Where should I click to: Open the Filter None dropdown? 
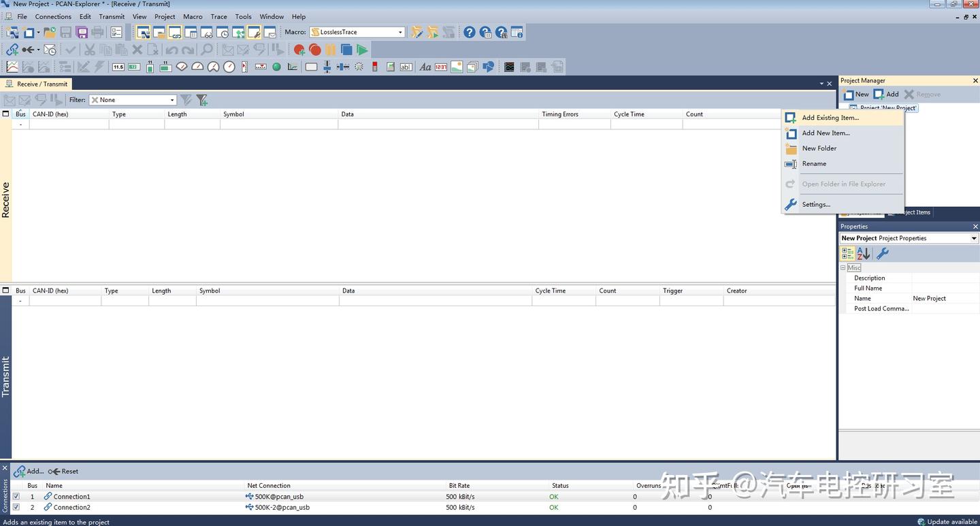click(133, 100)
